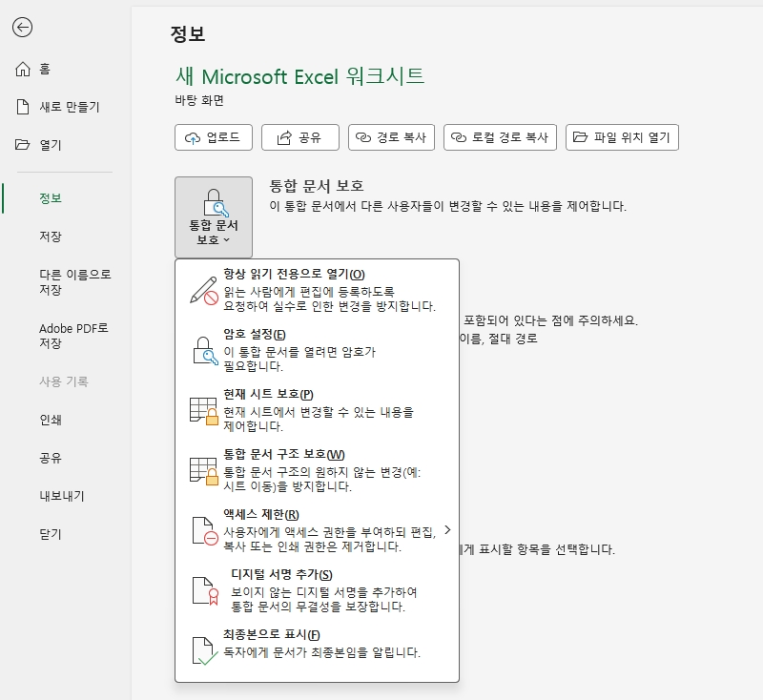Click the link icon in 로컬 경로 복사
This screenshot has width=763, height=700.
(x=459, y=137)
